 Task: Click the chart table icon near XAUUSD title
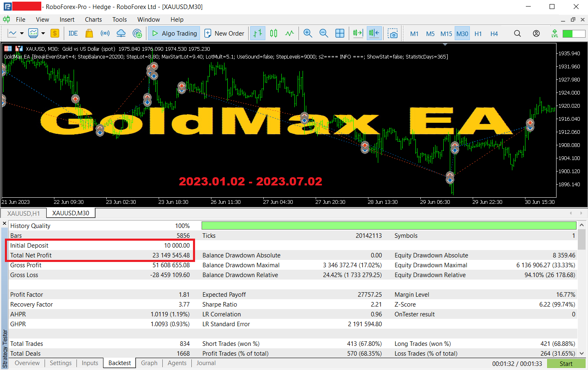click(x=8, y=49)
